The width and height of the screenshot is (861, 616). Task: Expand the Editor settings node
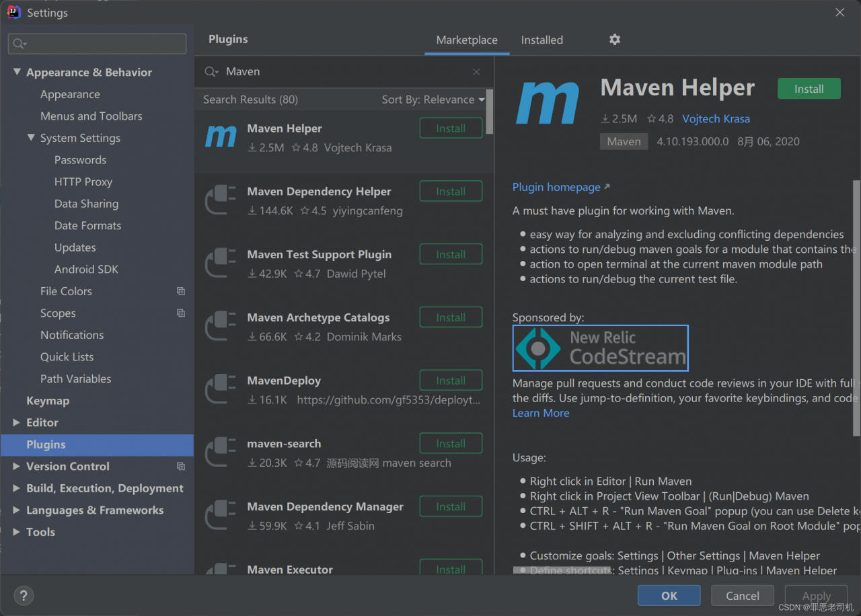point(17,422)
